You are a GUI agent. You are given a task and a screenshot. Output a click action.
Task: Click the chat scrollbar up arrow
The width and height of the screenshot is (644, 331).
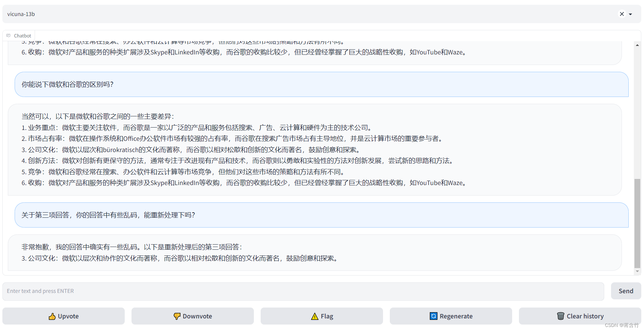pyautogui.click(x=637, y=45)
